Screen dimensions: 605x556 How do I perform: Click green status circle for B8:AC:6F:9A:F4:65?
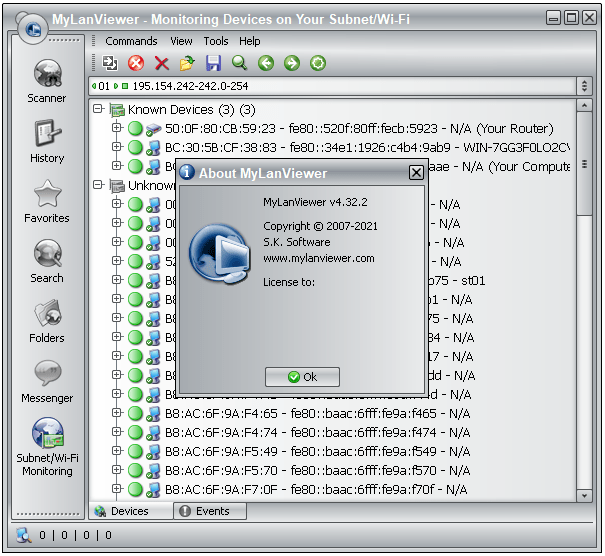point(135,413)
